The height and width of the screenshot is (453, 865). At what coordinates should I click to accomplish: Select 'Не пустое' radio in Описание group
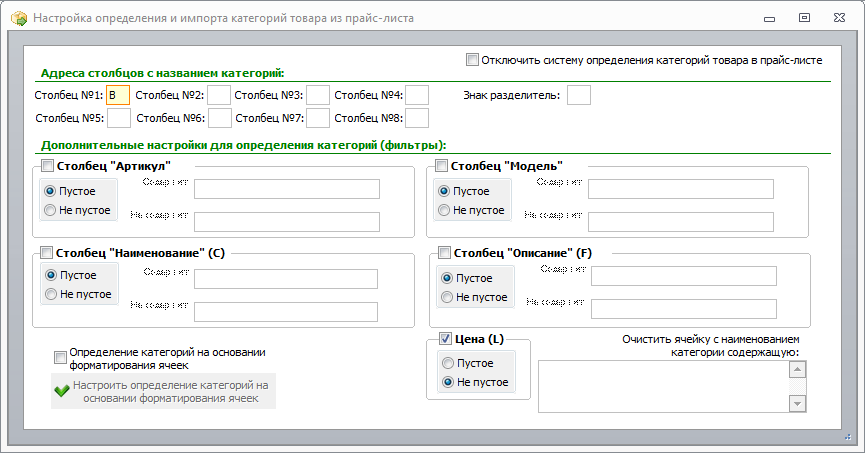pyautogui.click(x=447, y=297)
